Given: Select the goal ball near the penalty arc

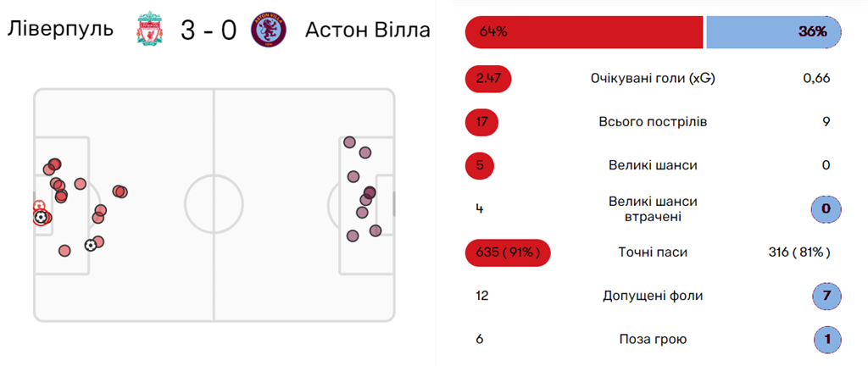Looking at the screenshot, I should pyautogui.click(x=91, y=246).
